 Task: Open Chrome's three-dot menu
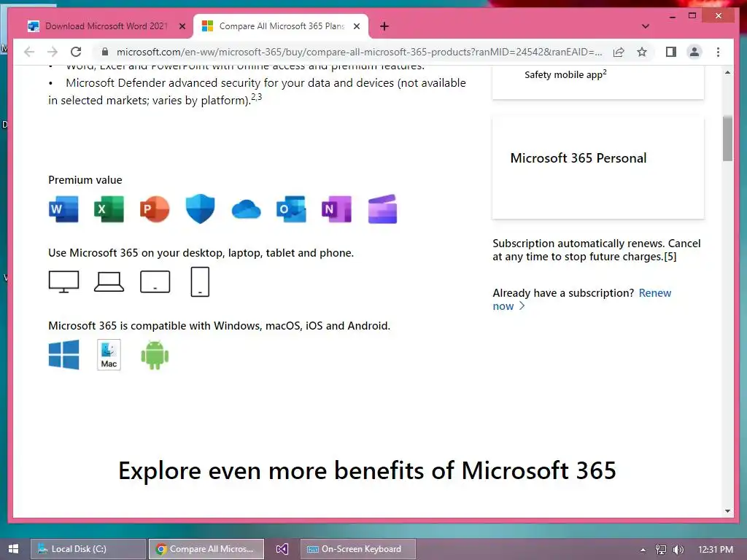(x=718, y=52)
